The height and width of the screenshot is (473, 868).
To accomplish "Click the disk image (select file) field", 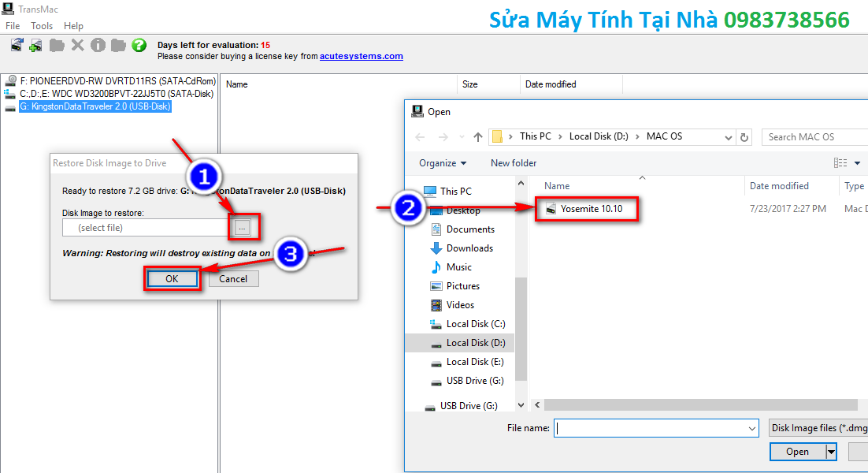I will click(146, 228).
